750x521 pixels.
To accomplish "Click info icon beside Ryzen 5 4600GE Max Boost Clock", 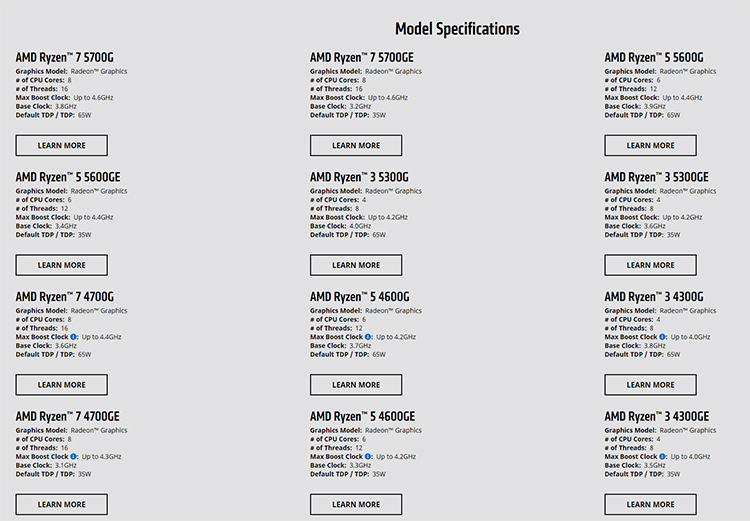I will [368, 456].
